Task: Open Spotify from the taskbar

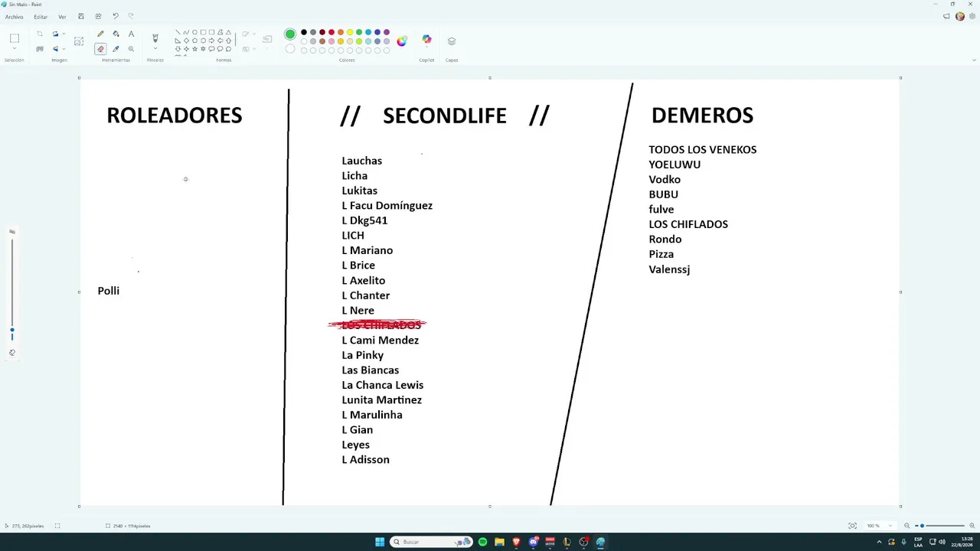Action: click(482, 542)
